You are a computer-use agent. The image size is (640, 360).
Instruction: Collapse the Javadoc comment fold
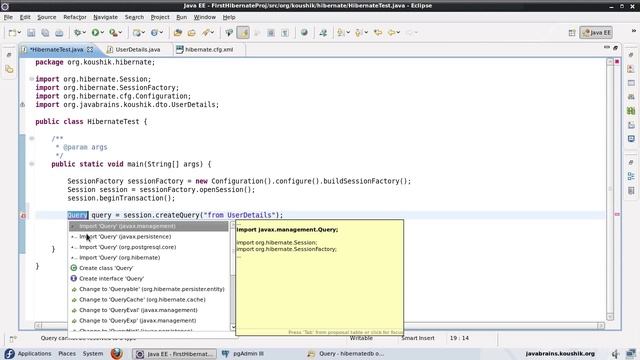tap(31, 138)
